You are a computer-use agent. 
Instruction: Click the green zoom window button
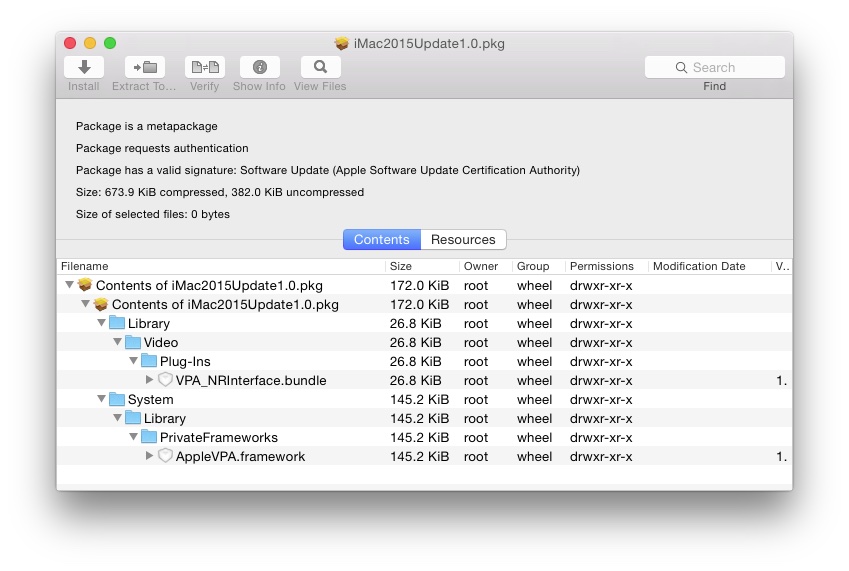[x=110, y=43]
